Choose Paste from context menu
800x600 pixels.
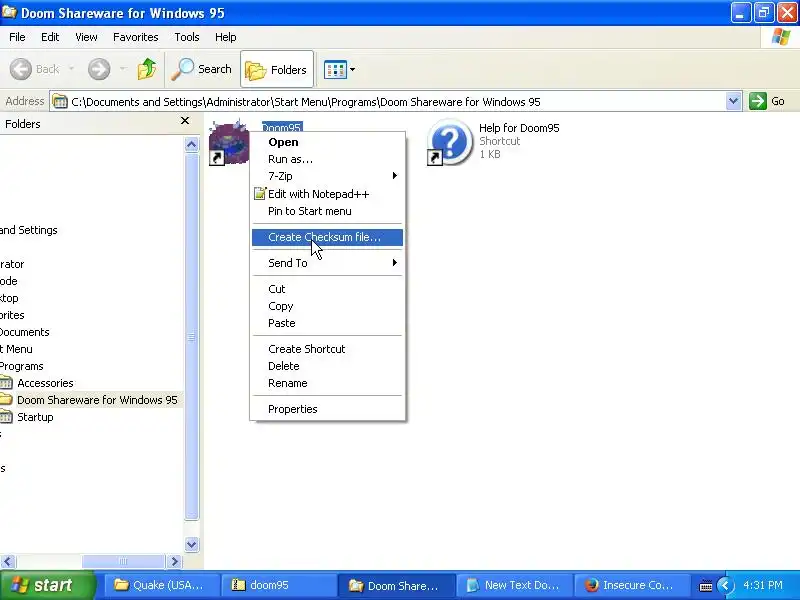pos(328,323)
